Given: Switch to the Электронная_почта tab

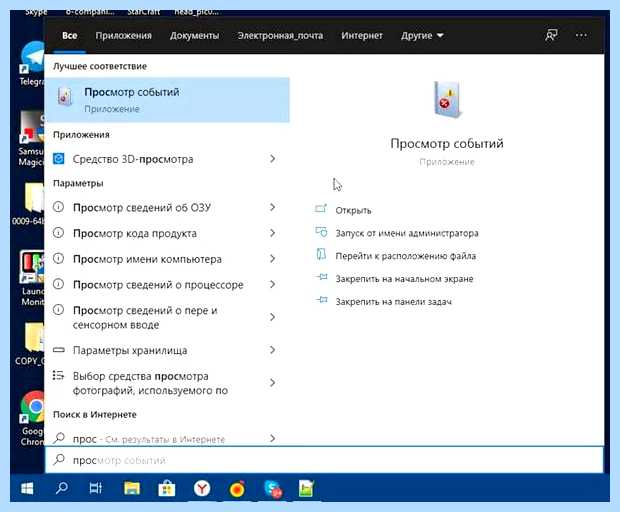Looking at the screenshot, I should click(x=280, y=36).
